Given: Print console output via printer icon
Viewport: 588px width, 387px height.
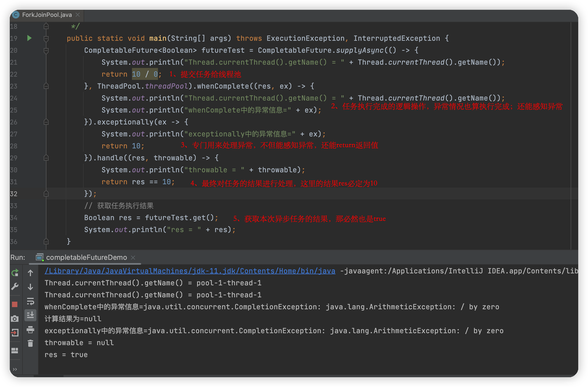Looking at the screenshot, I should [30, 329].
